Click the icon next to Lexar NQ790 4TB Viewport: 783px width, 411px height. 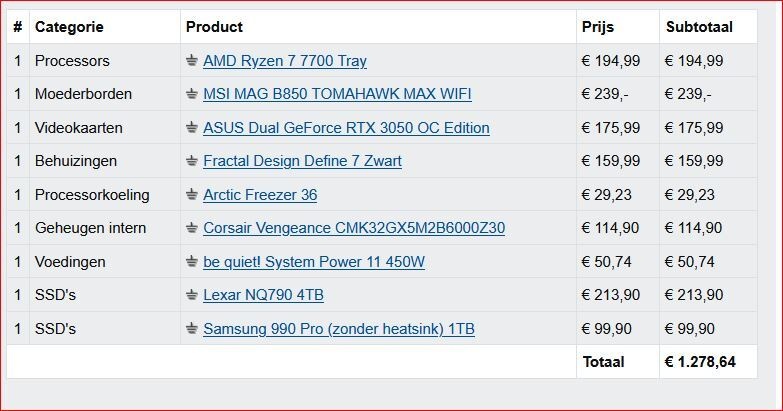(192, 295)
